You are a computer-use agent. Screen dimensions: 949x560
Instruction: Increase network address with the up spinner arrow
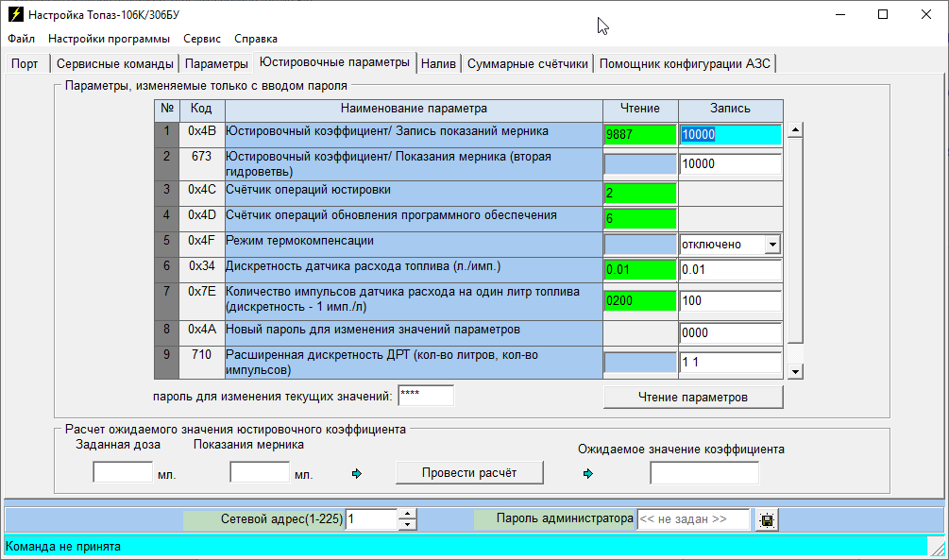point(407,514)
